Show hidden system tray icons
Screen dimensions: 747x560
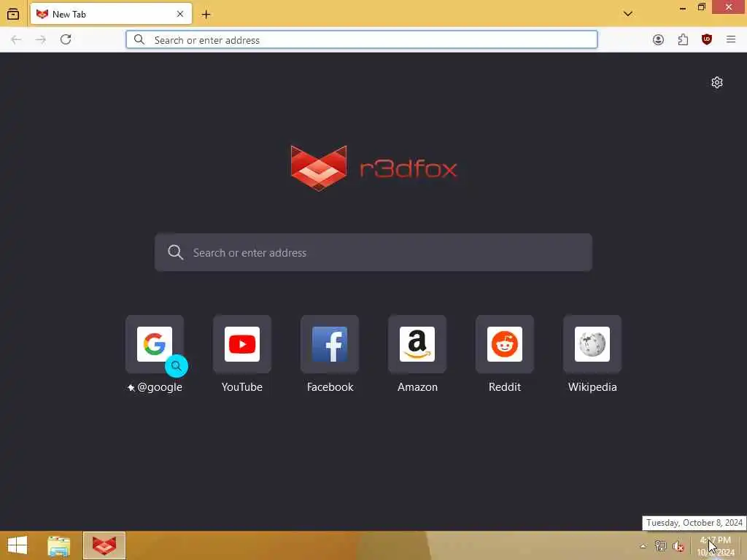(x=643, y=546)
